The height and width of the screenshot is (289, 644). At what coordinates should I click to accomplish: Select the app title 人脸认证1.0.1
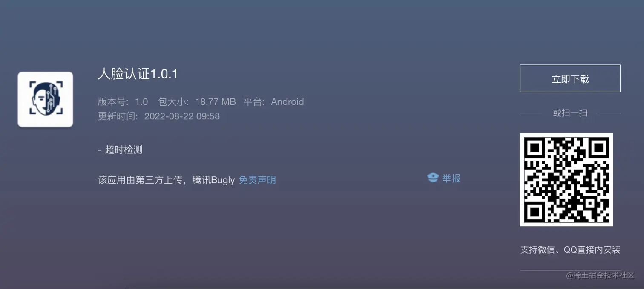(138, 74)
